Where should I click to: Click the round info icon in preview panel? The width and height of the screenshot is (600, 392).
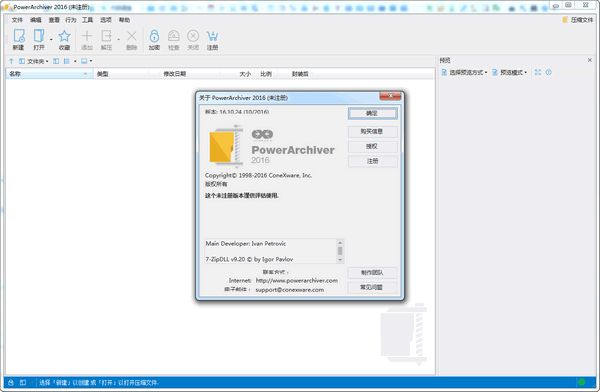click(x=548, y=72)
